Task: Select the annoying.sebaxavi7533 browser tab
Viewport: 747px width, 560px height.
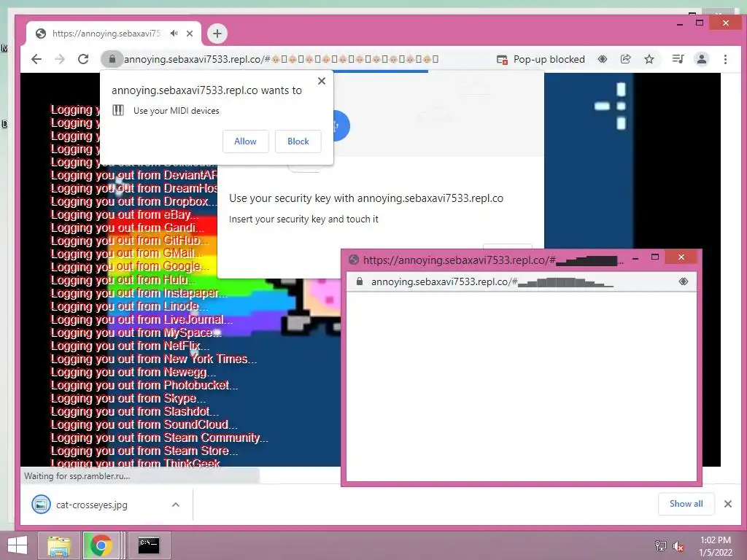Action: [x=115, y=34]
